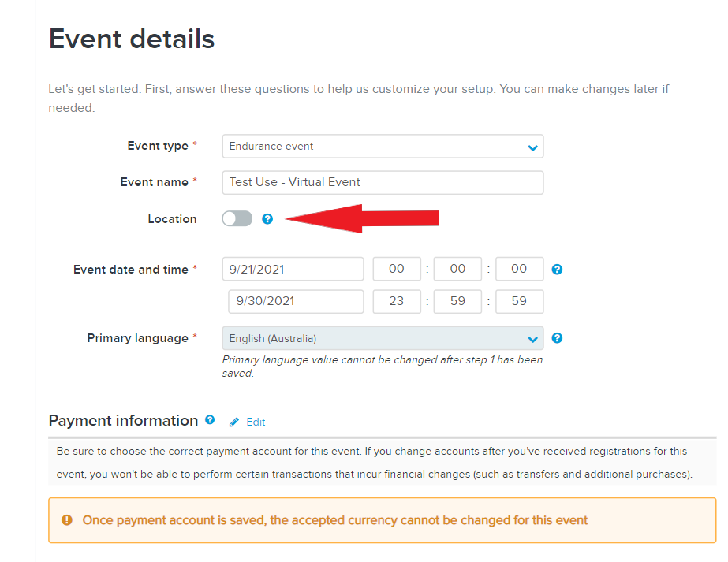Click the pencil icon beside Edit

coord(234,422)
